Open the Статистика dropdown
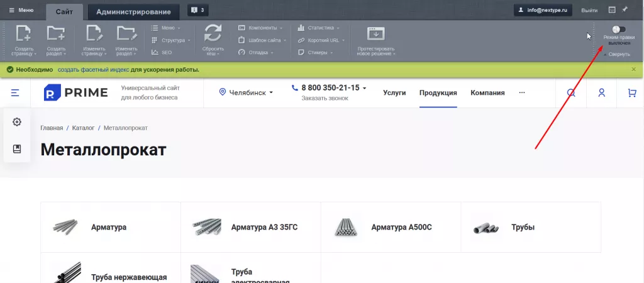644x283 pixels. point(318,28)
